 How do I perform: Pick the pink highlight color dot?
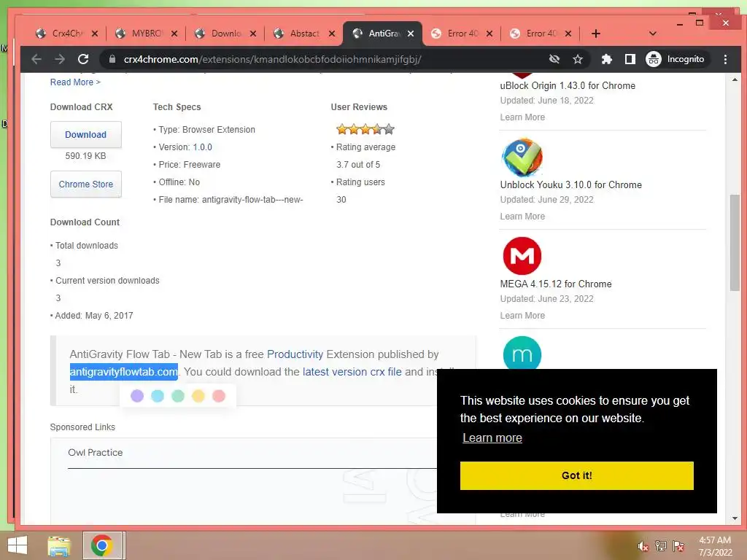pos(219,396)
